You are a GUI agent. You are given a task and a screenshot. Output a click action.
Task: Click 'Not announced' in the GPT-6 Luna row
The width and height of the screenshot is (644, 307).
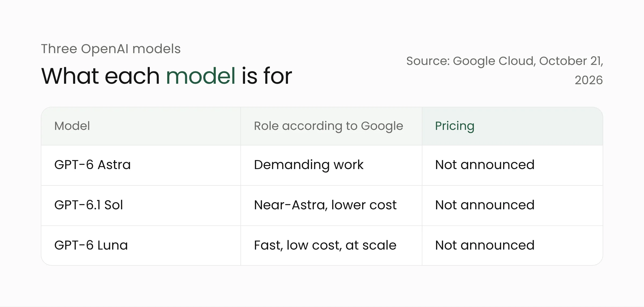[x=513, y=246]
